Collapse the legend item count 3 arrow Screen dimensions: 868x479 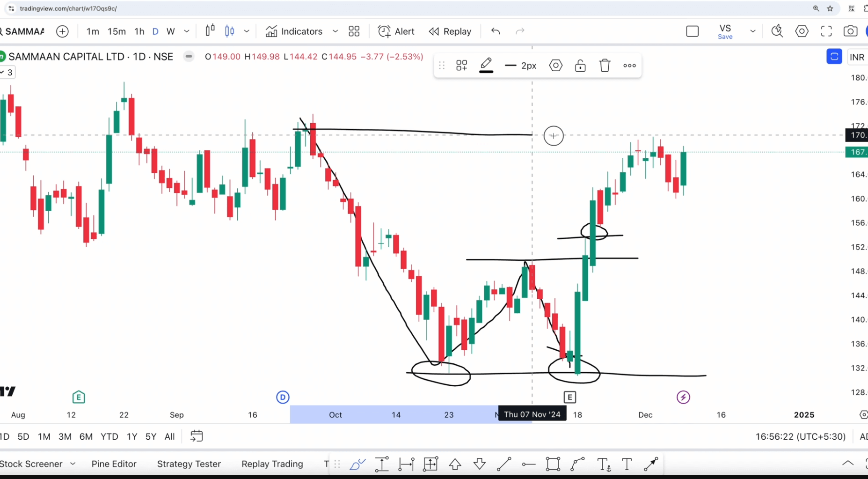click(x=7, y=72)
